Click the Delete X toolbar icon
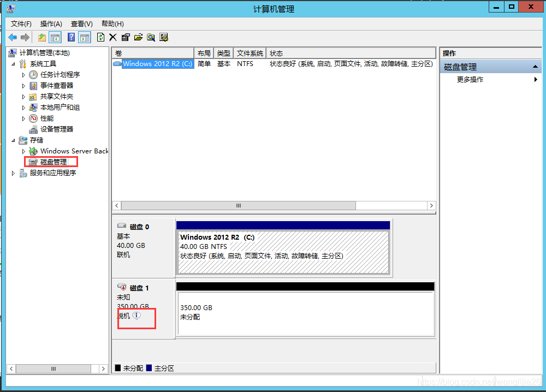 [113, 37]
